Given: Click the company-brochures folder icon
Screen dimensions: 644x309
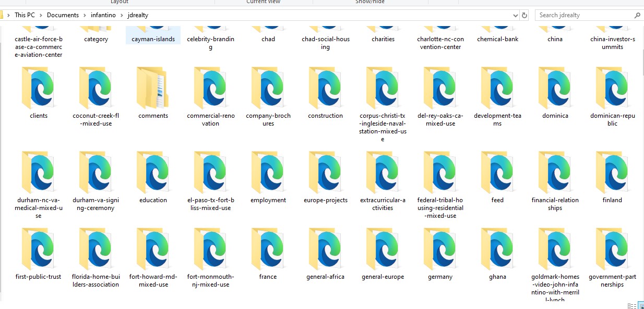Looking at the screenshot, I should (268, 88).
